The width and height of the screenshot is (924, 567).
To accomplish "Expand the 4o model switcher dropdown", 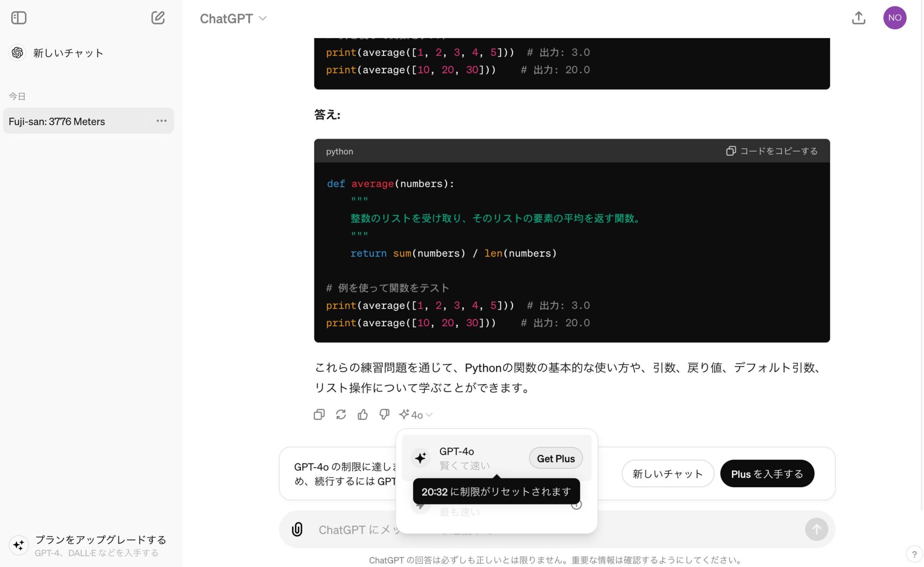I will tap(416, 414).
